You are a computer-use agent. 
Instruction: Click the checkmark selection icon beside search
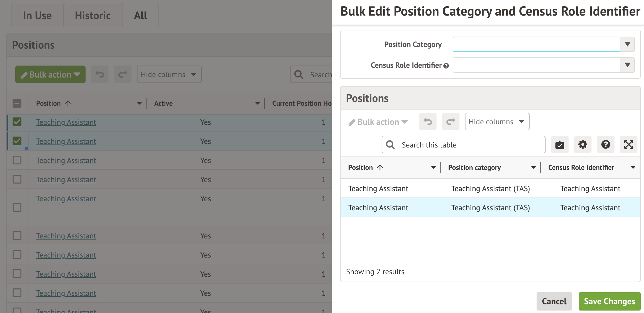(x=560, y=144)
